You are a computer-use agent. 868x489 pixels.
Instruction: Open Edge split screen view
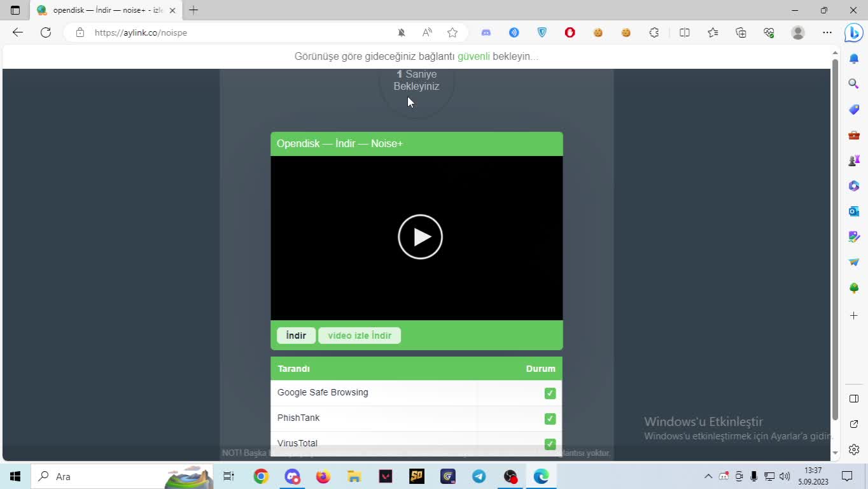point(685,32)
